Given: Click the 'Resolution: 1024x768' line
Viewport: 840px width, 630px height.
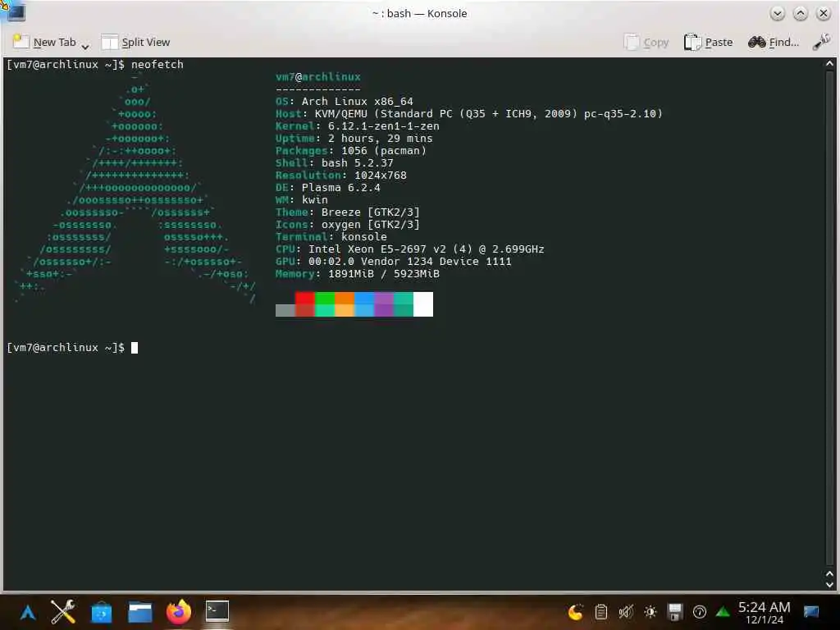Looking at the screenshot, I should 341,176.
